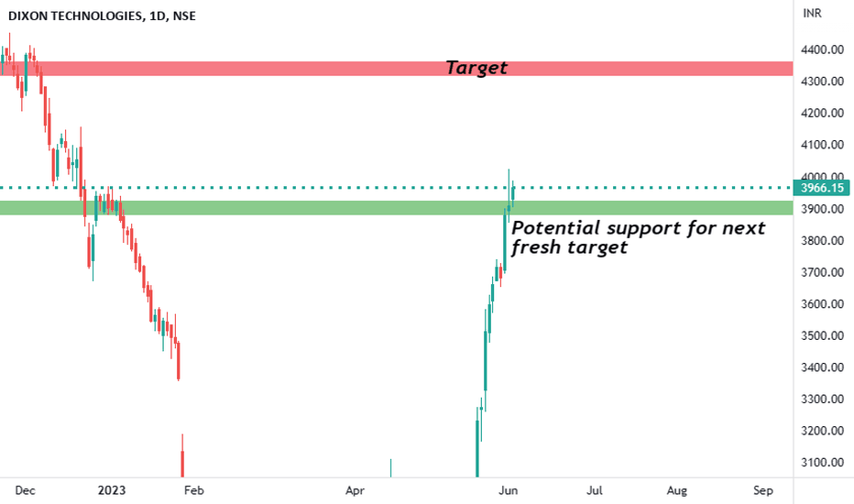
Task: Click the 2023 label on time axis
Action: coord(112,490)
